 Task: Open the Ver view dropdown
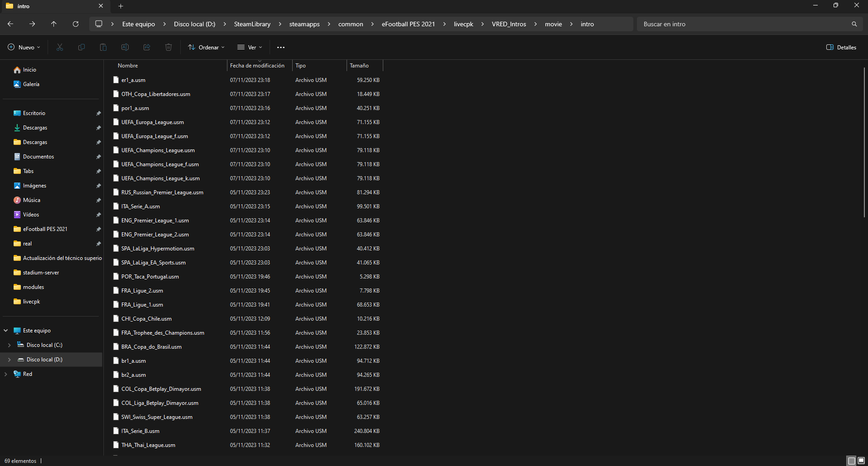(250, 47)
